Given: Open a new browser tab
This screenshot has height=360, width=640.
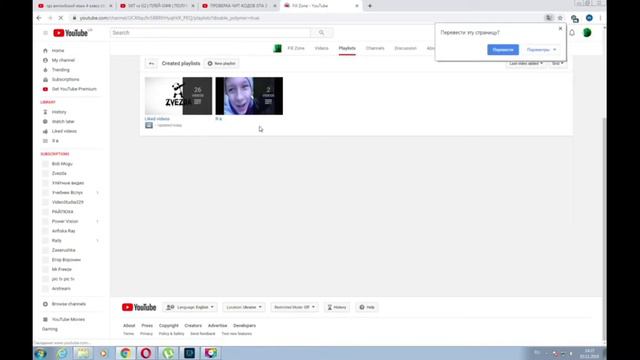Looking at the screenshot, I should tap(370, 6).
